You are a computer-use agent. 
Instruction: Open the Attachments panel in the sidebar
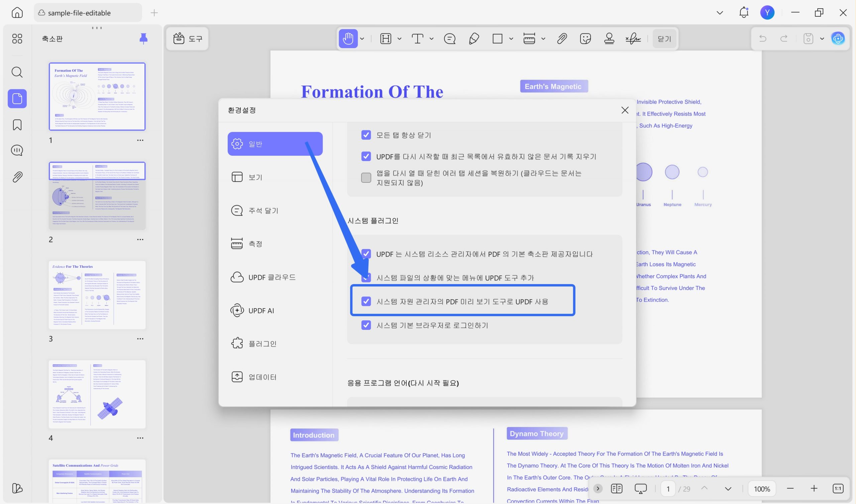(x=17, y=176)
